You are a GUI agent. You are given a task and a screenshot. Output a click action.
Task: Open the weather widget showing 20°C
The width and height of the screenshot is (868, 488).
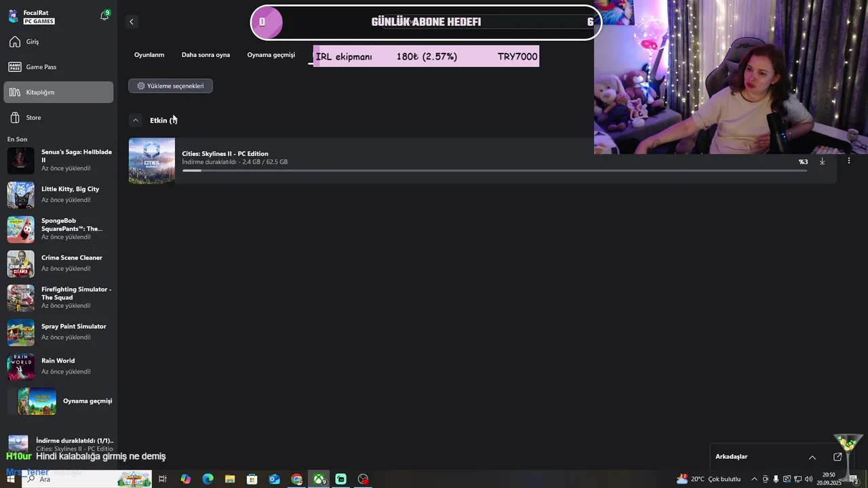tap(709, 479)
